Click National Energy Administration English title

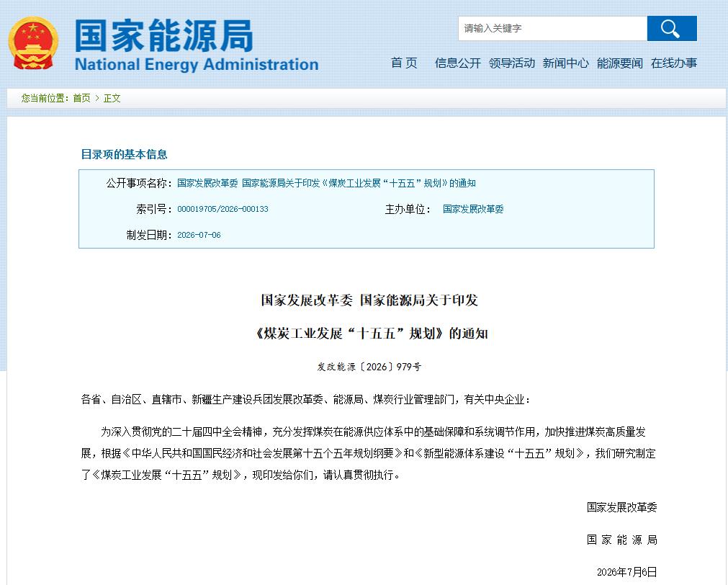click(x=197, y=64)
